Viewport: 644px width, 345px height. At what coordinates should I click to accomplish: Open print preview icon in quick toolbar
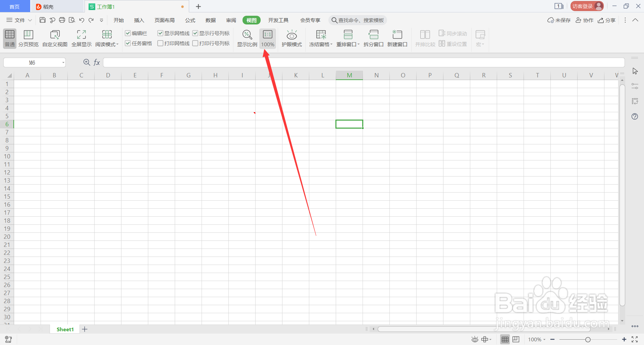pos(72,20)
